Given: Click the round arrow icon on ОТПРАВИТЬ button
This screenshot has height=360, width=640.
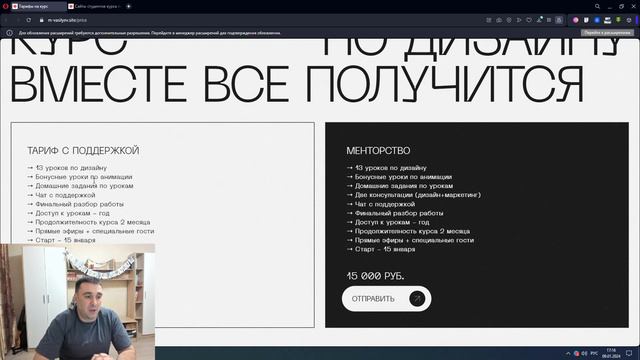Looking at the screenshot, I should coord(417,299).
